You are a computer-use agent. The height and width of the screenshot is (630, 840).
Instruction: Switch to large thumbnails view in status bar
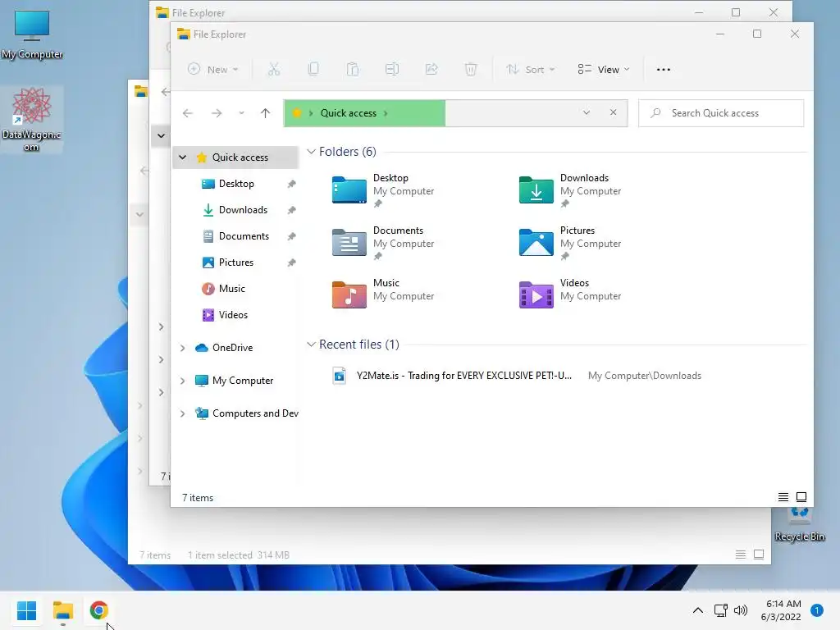801,497
